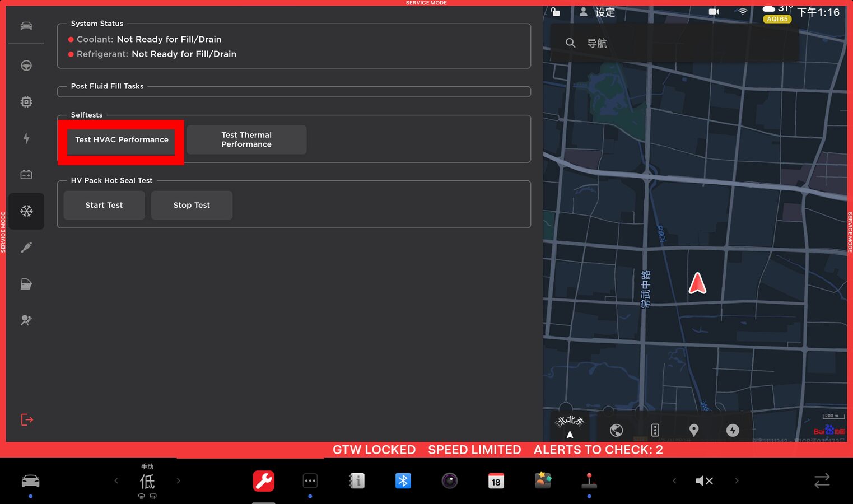Toggle the car lock icon
This screenshot has width=853, height=504.
[x=556, y=12]
